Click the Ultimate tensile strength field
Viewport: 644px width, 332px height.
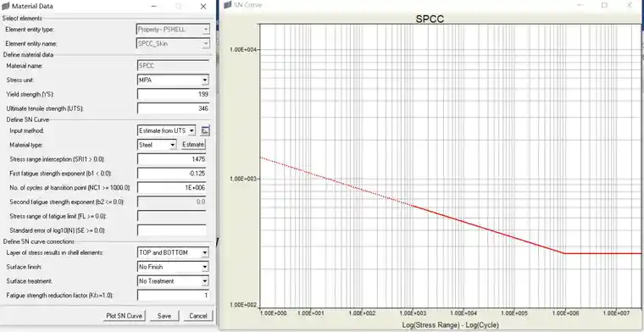pos(173,108)
